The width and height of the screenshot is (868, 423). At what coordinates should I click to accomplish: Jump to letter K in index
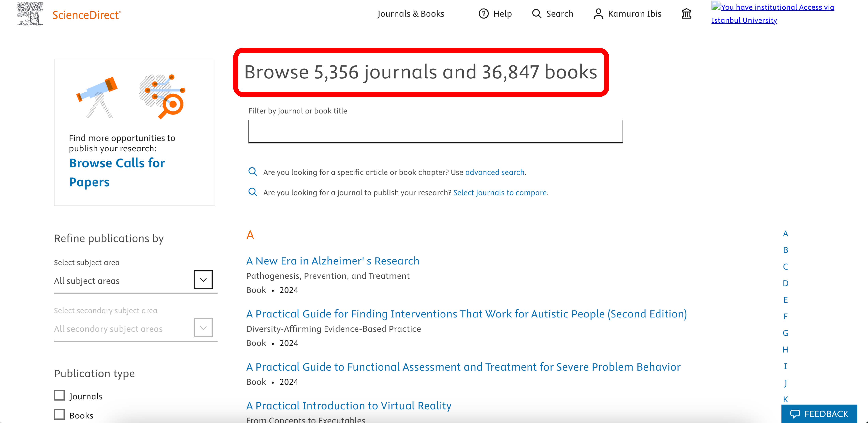click(x=786, y=399)
